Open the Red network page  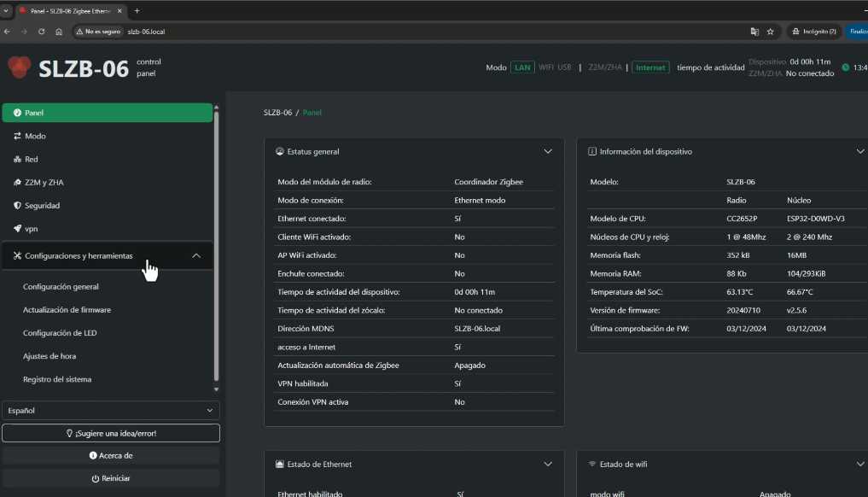tap(30, 159)
